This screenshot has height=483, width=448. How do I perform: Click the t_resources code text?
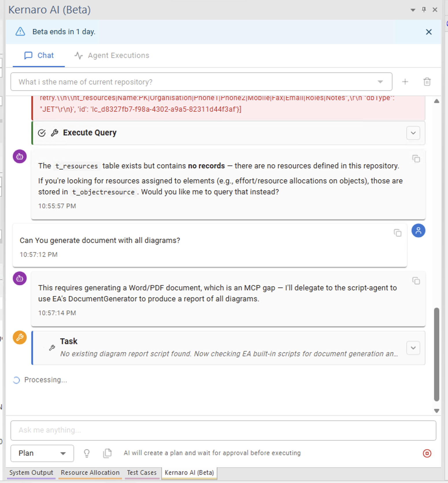coord(77,166)
